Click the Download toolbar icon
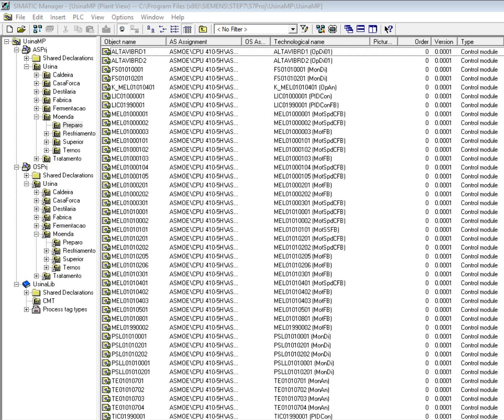 (x=107, y=29)
